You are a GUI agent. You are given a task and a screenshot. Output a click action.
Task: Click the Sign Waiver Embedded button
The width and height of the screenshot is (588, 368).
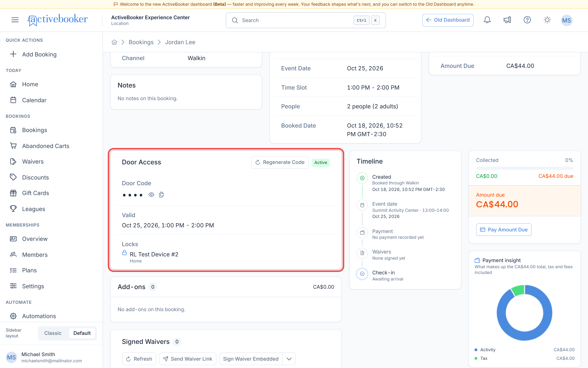[x=251, y=359]
